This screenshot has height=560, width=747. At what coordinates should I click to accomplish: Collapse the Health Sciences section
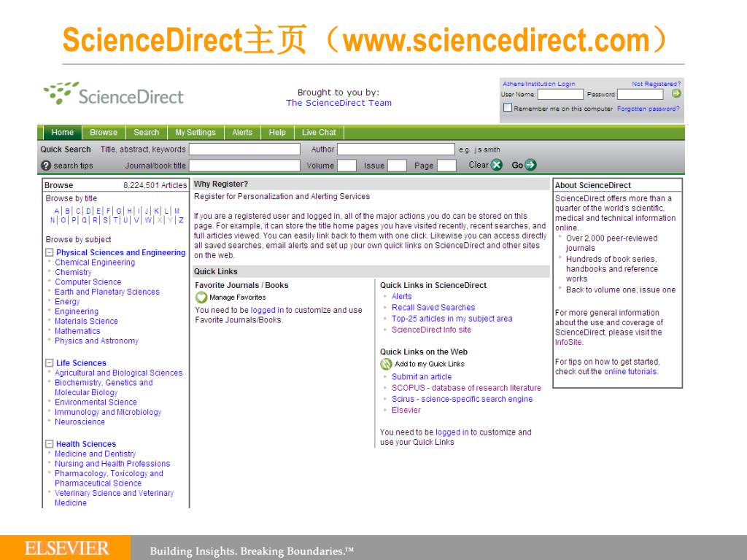click(49, 444)
